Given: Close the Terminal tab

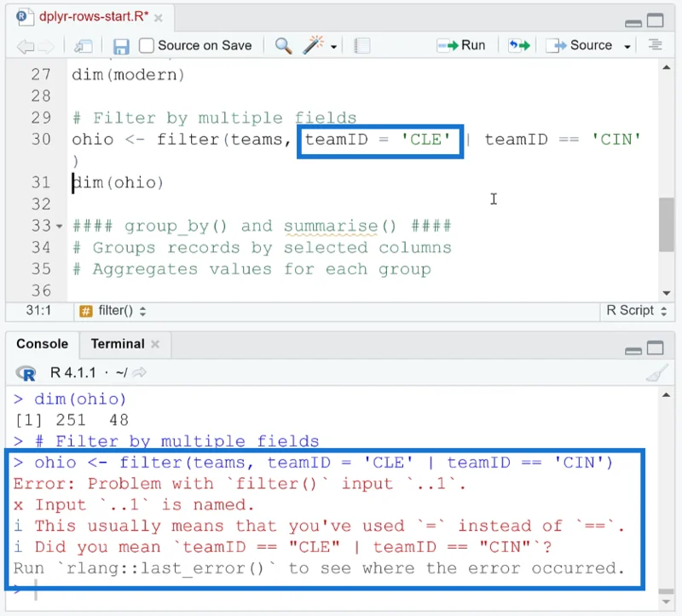Looking at the screenshot, I should 155,344.
